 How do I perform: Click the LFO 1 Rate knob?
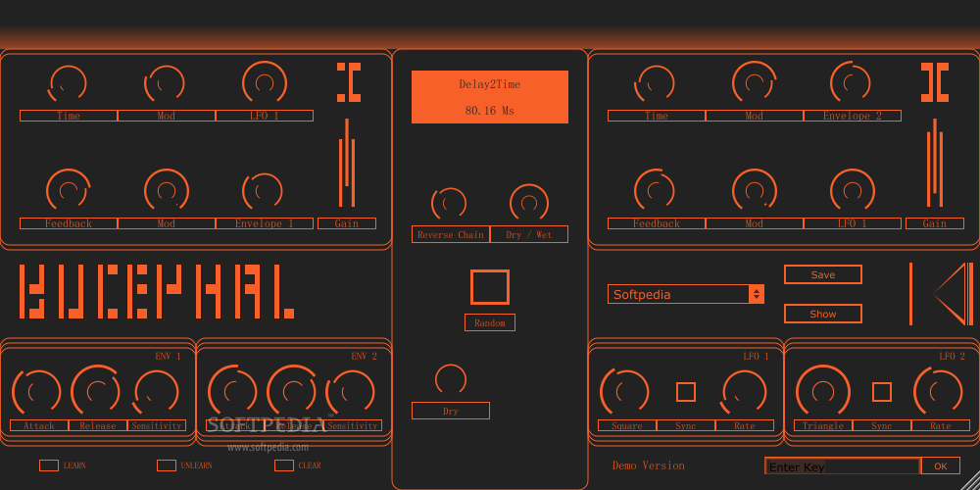coord(745,392)
